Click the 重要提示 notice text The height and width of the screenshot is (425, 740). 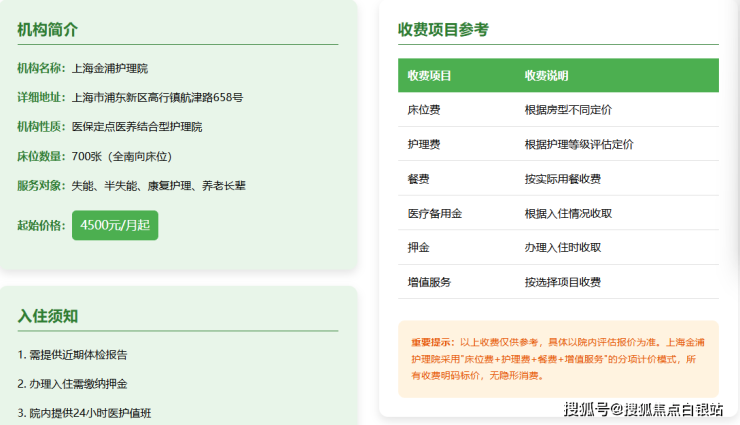(558, 359)
